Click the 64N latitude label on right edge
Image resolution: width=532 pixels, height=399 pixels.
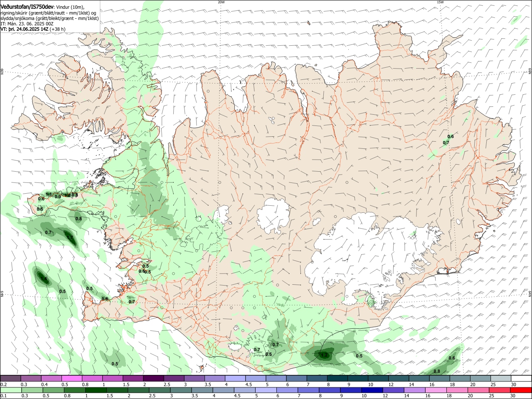(x=530, y=293)
